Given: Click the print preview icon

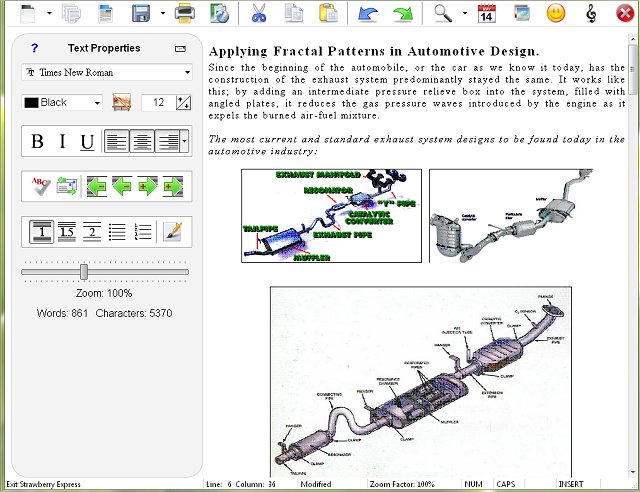Looking at the screenshot, I should 220,13.
